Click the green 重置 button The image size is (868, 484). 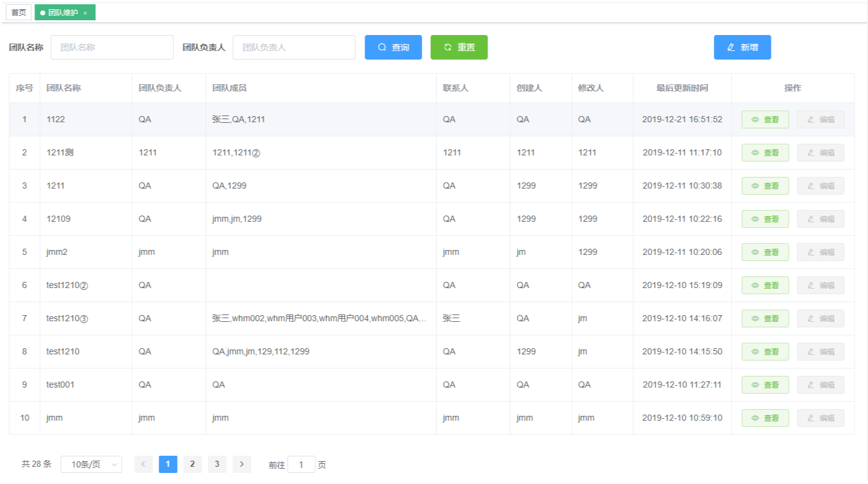pyautogui.click(x=459, y=47)
